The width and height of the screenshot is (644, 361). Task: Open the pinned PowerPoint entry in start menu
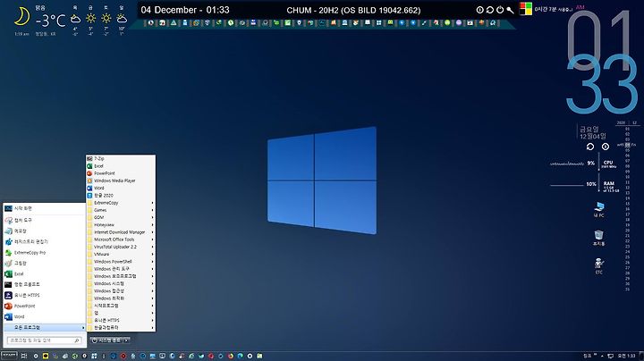pos(45,306)
